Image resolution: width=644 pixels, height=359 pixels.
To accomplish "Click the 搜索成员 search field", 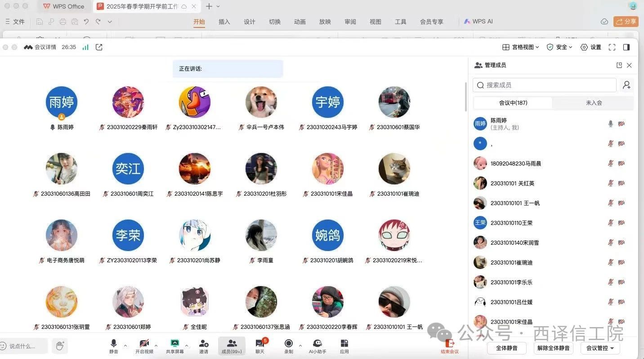I will coord(544,85).
